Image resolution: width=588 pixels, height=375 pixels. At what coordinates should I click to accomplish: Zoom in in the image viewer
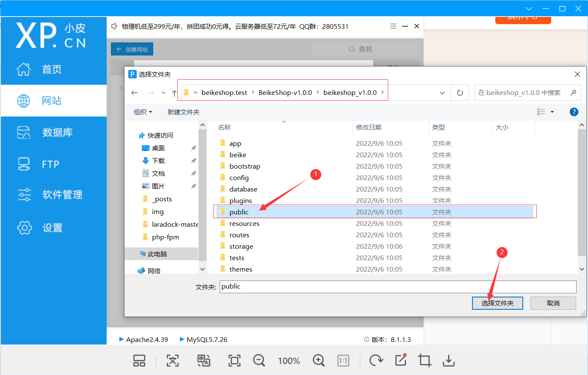point(319,361)
